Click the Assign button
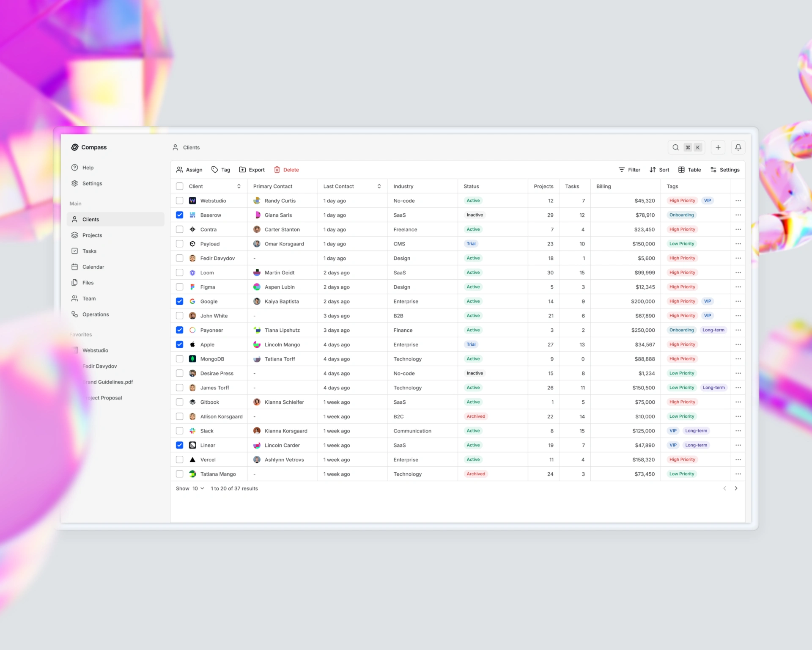812x650 pixels. 189,170
